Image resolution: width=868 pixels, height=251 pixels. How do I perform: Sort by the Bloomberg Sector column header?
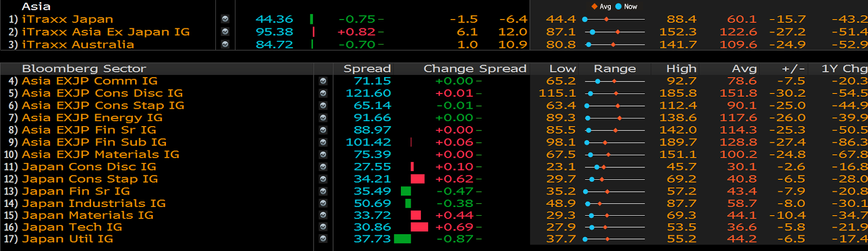coord(84,68)
